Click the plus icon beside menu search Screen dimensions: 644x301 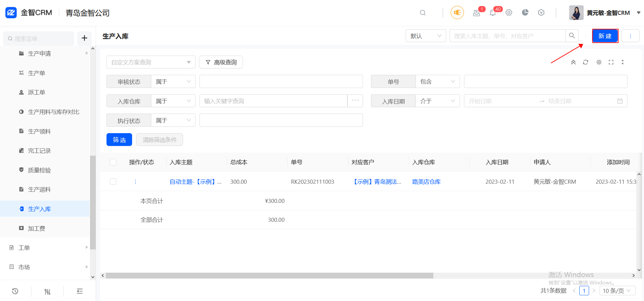(x=85, y=38)
